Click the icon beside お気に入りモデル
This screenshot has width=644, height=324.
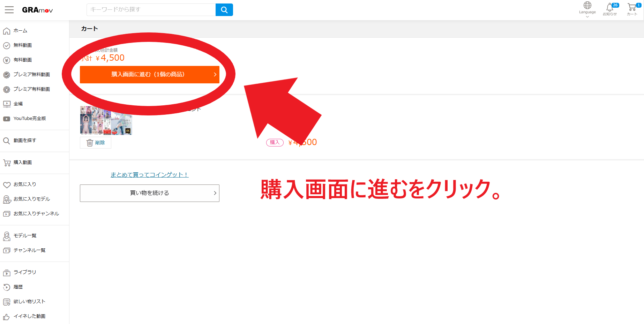(x=7, y=199)
